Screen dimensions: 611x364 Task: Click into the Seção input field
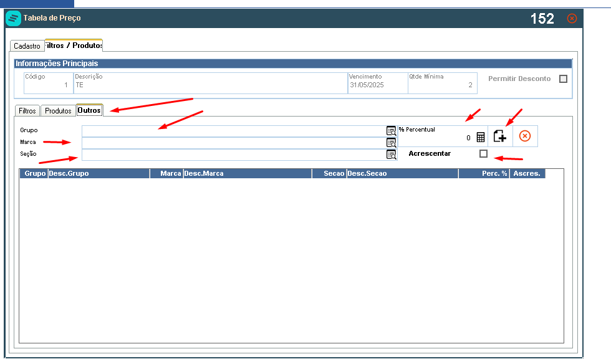click(x=234, y=155)
